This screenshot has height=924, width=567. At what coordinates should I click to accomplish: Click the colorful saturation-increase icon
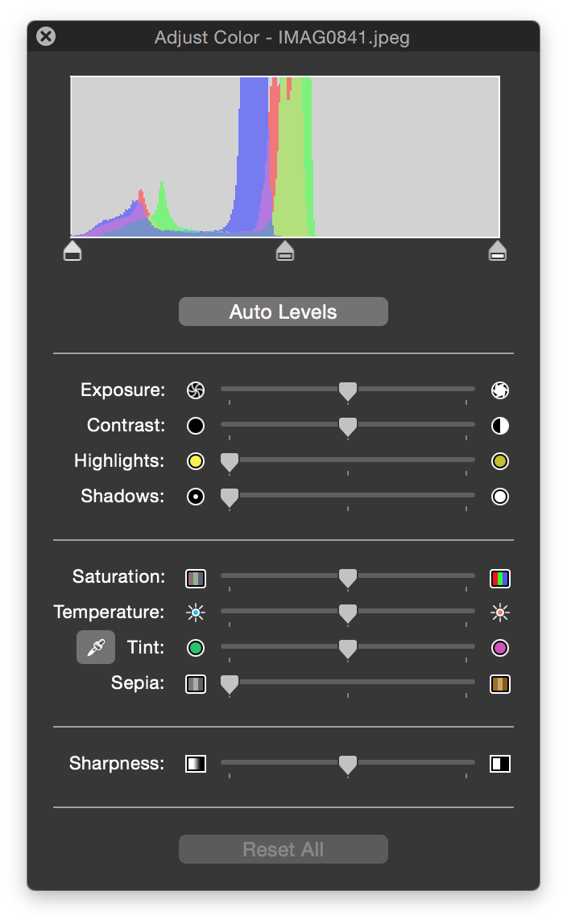(x=499, y=577)
